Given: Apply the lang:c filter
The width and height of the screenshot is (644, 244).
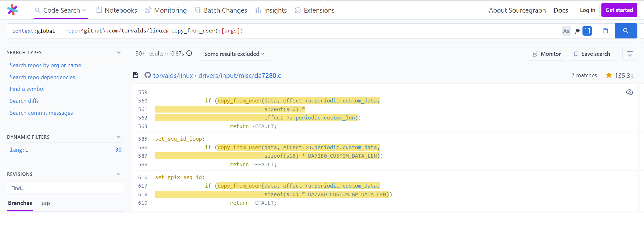Looking at the screenshot, I should click(x=65, y=150).
